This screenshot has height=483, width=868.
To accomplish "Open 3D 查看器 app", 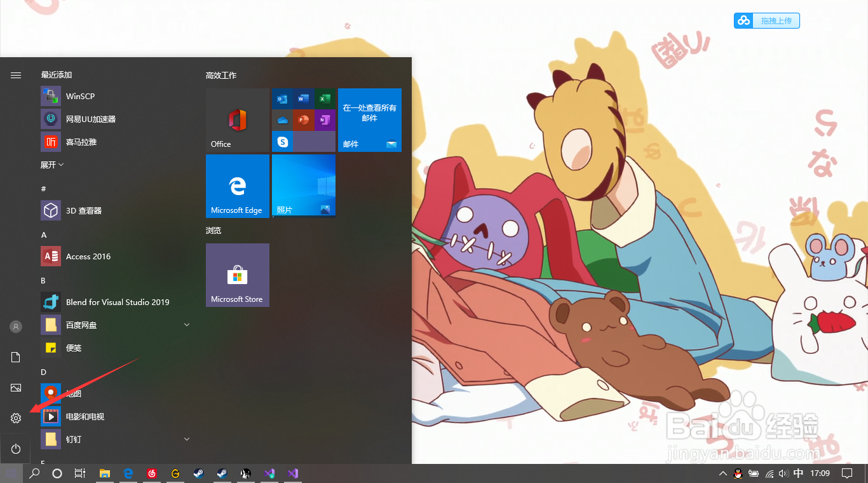I will (116, 210).
